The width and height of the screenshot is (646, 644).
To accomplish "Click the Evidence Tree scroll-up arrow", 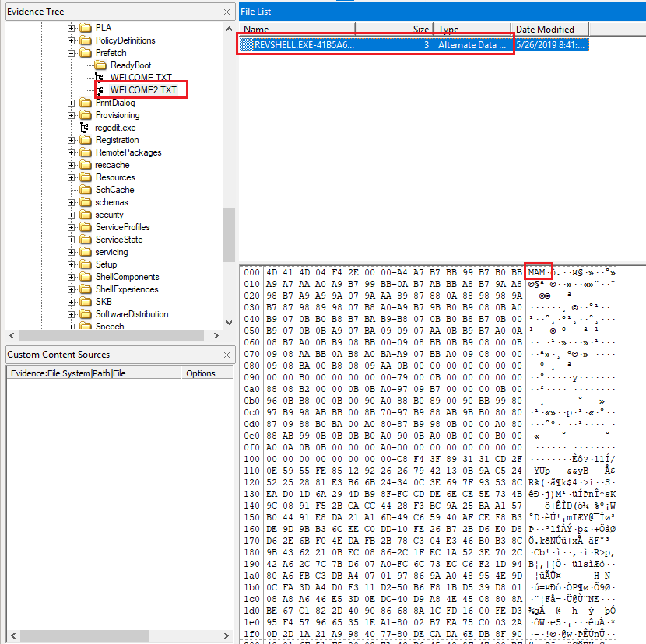I will coord(229,29).
